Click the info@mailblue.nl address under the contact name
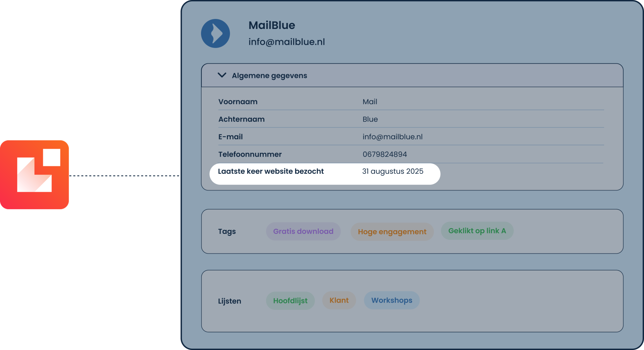This screenshot has width=644, height=350. pos(287,42)
